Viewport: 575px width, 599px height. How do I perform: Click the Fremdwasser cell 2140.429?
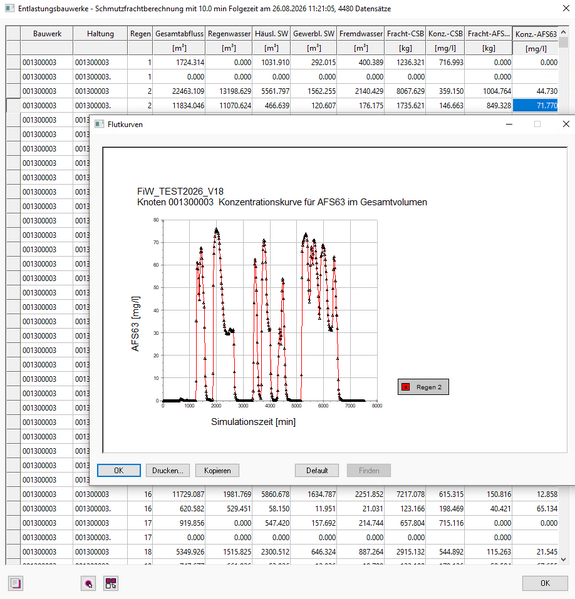pos(361,91)
